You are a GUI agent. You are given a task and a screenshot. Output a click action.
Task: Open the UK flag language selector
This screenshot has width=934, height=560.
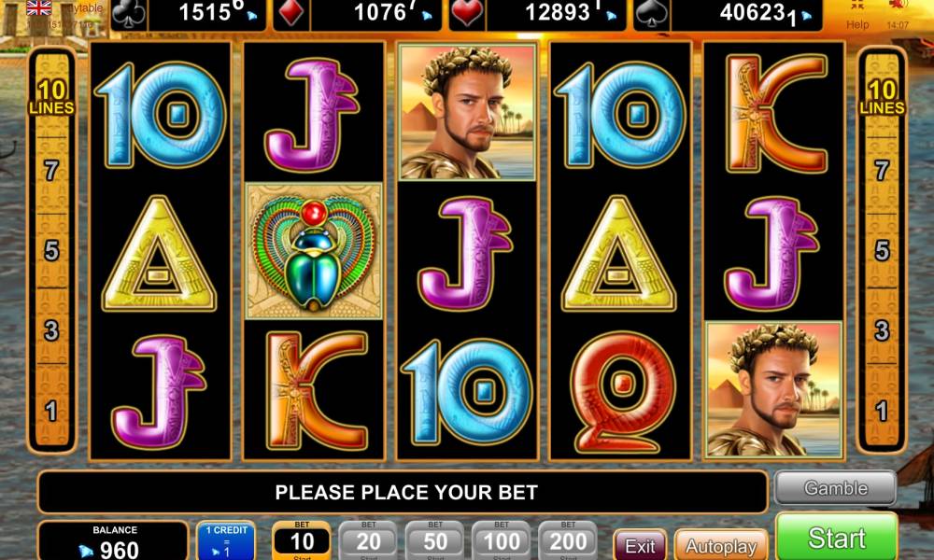pos(38,7)
